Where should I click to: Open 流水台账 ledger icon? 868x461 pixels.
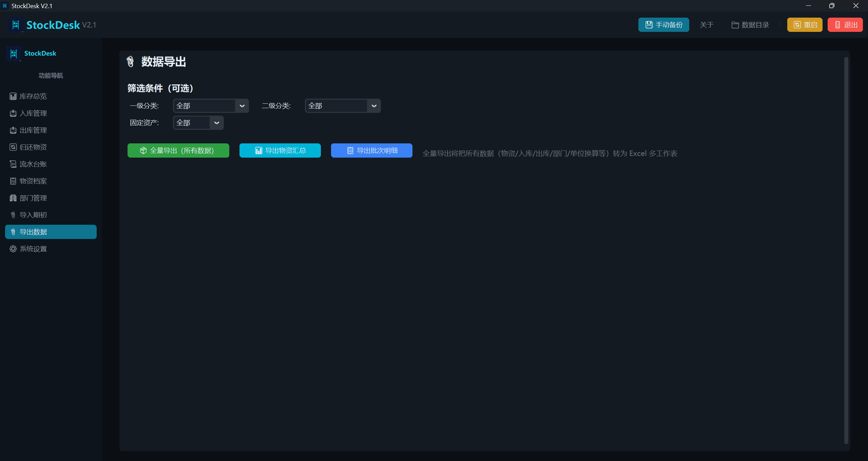(x=13, y=164)
